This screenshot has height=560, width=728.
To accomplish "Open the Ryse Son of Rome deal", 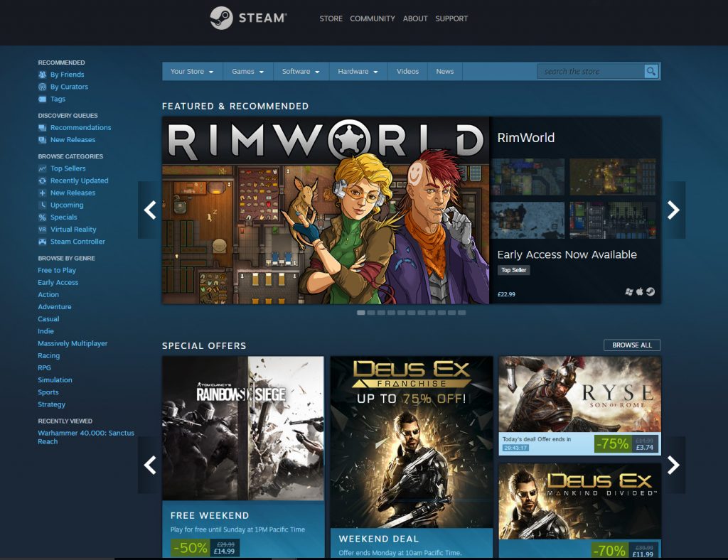I will point(579,406).
